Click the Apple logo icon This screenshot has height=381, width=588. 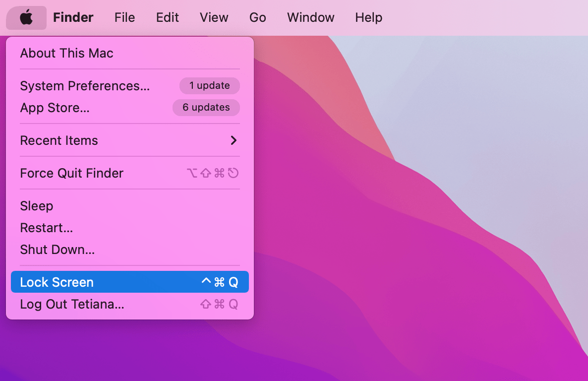pyautogui.click(x=26, y=17)
